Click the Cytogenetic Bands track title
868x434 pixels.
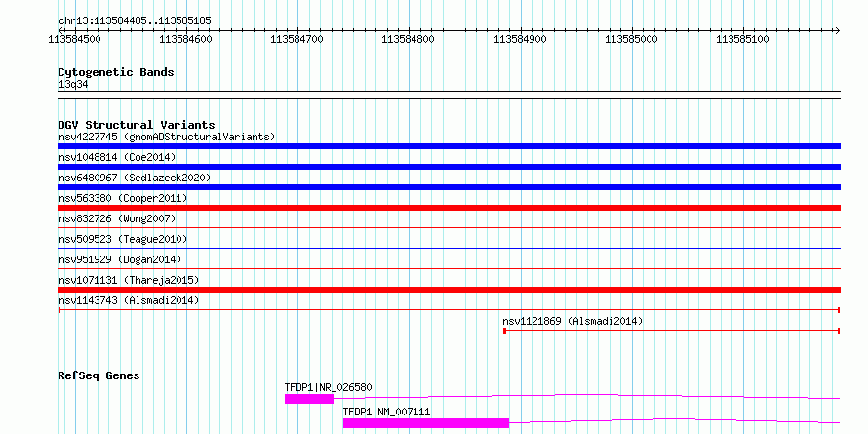click(x=116, y=72)
